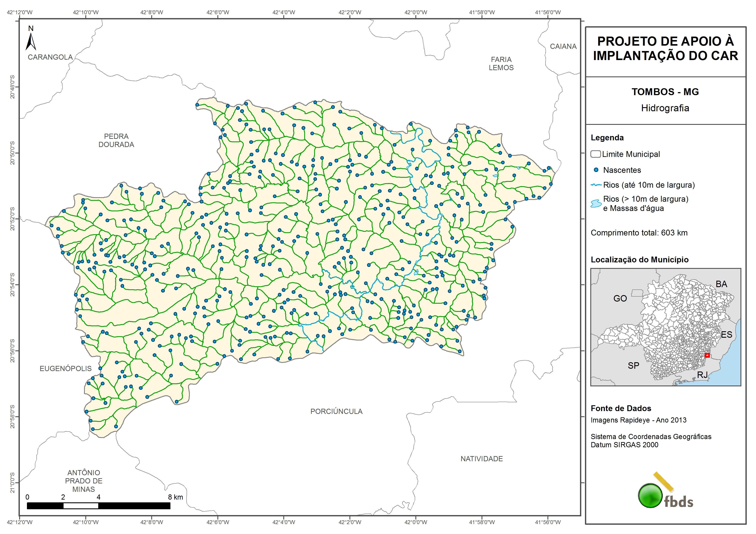Click the PORCIÚNCULA municipality label
Screen dimensions: 756x534
[336, 411]
